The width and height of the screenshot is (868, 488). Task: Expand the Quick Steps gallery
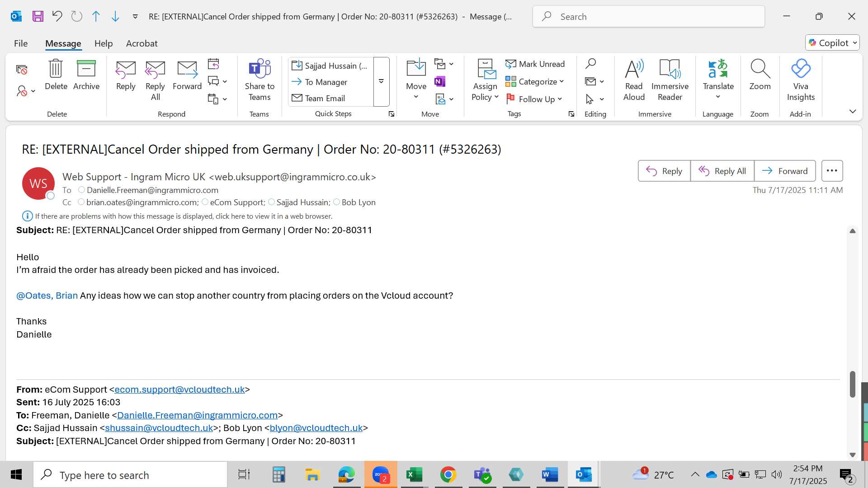(x=382, y=82)
